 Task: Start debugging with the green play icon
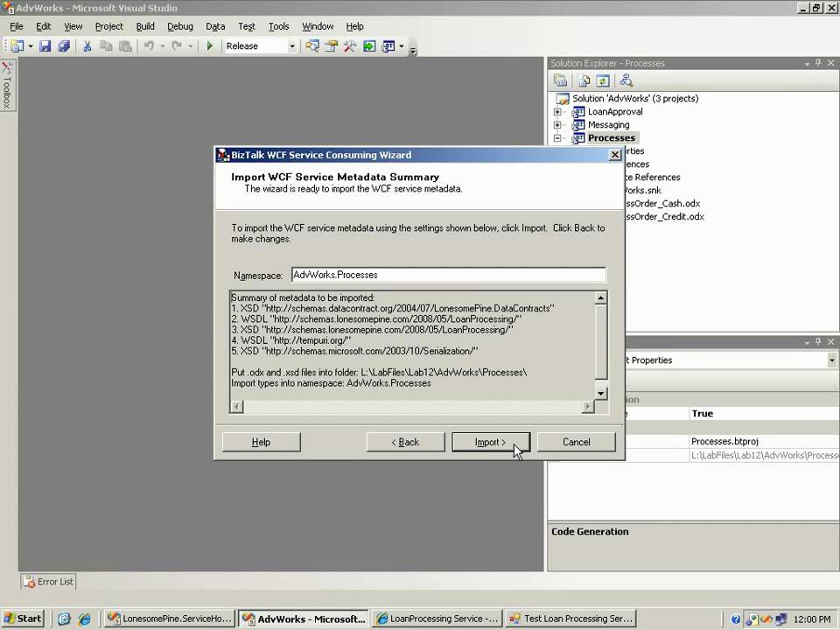tap(209, 46)
